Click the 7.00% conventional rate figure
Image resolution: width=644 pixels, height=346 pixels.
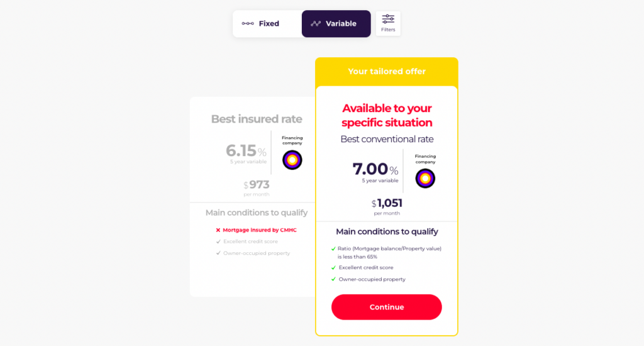click(x=375, y=169)
